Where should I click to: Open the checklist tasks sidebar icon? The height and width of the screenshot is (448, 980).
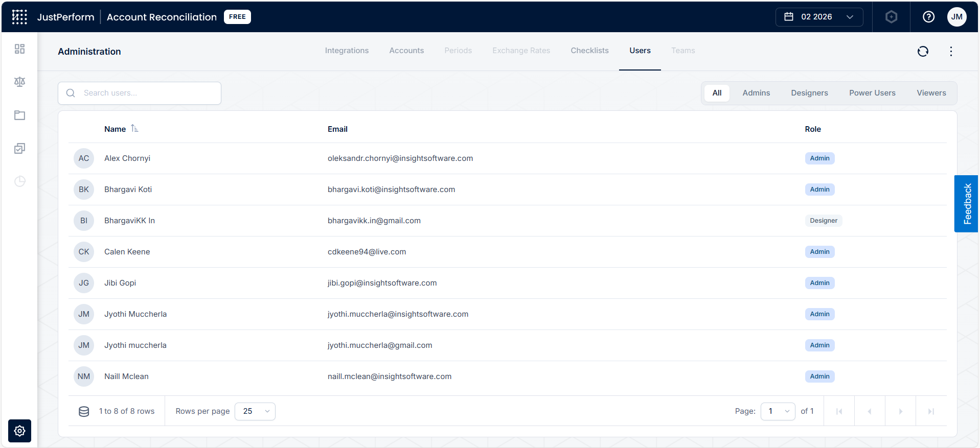pos(19,148)
